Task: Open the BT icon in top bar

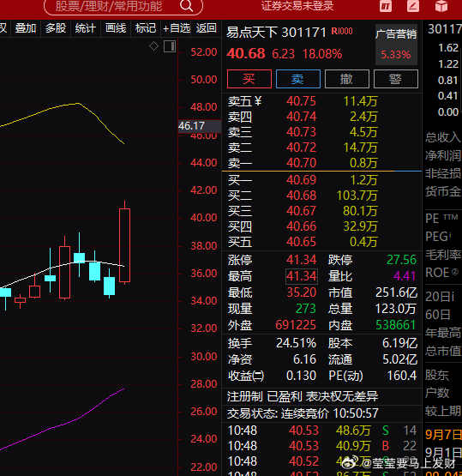Action: pyautogui.click(x=386, y=6)
